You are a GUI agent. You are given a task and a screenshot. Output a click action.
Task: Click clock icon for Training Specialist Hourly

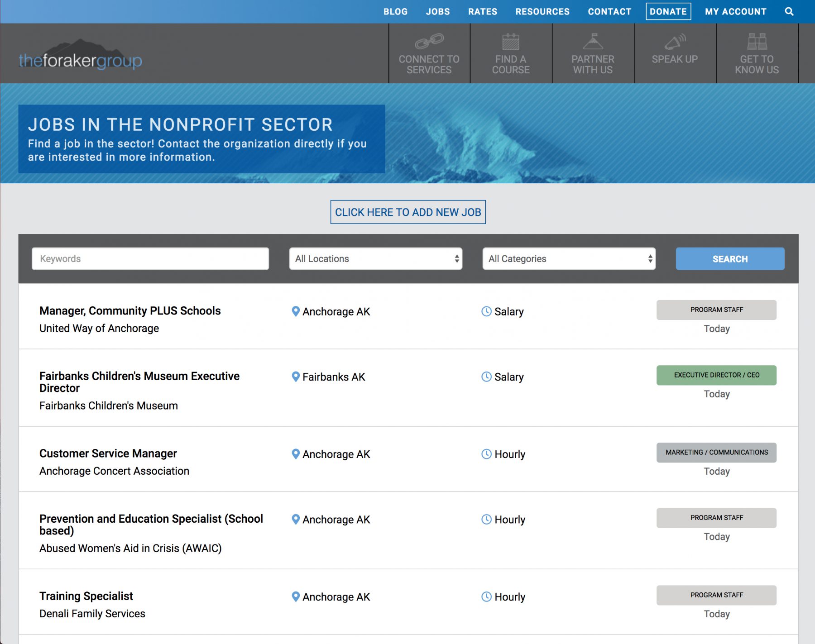click(x=486, y=596)
